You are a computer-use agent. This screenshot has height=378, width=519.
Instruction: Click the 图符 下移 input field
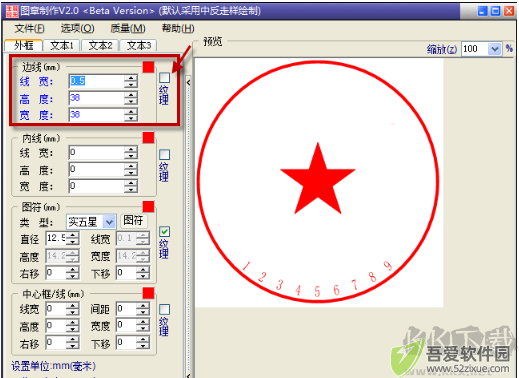(126, 273)
